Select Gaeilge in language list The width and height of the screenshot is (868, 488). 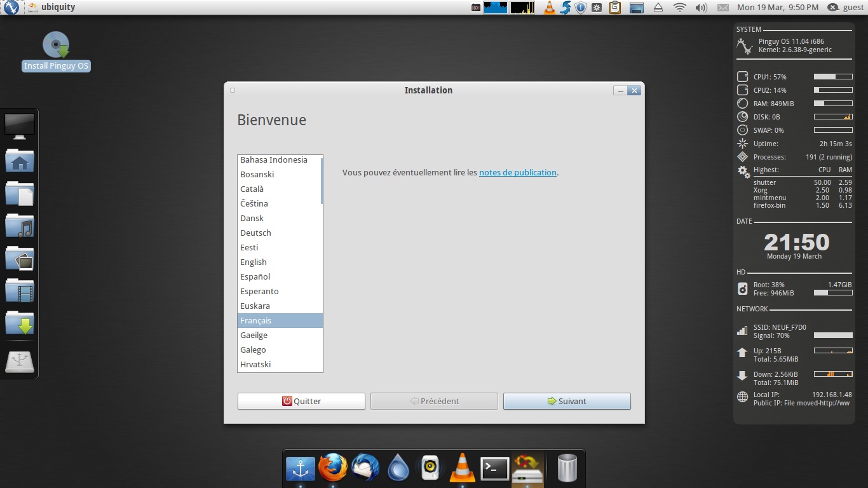tap(280, 335)
